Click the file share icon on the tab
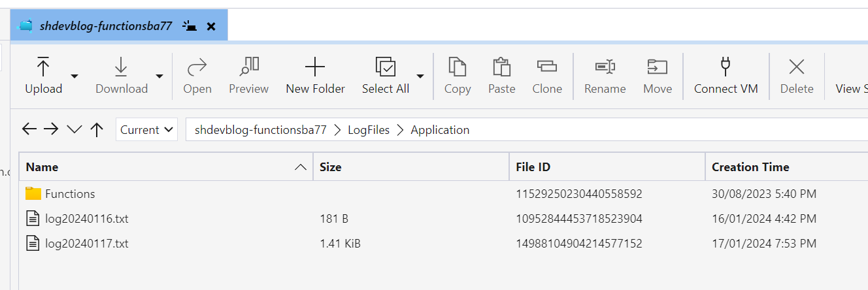The height and width of the screenshot is (290, 868). pos(25,26)
